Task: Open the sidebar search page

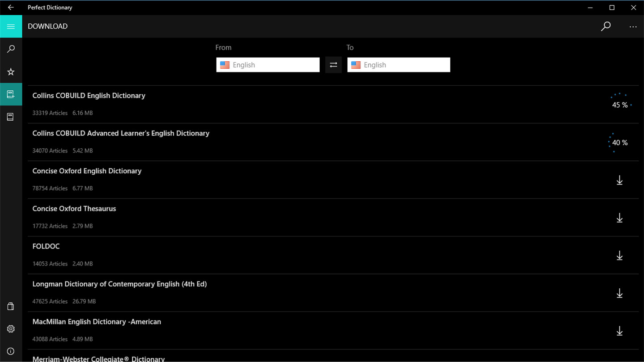Action: pyautogui.click(x=11, y=49)
